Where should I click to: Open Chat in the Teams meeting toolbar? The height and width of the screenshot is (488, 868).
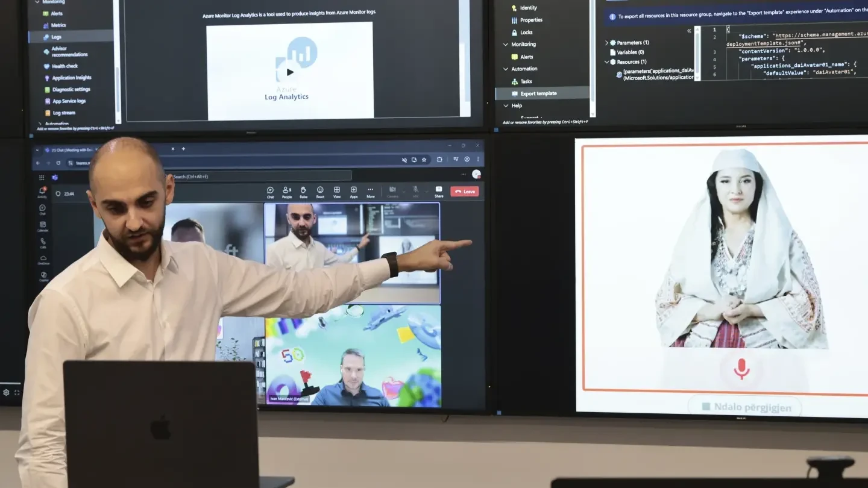coord(270,192)
